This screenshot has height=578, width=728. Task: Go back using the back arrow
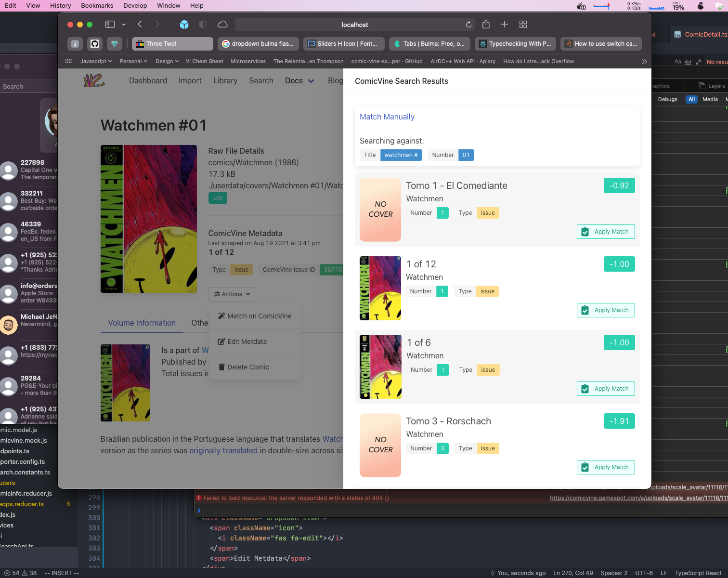(x=140, y=25)
